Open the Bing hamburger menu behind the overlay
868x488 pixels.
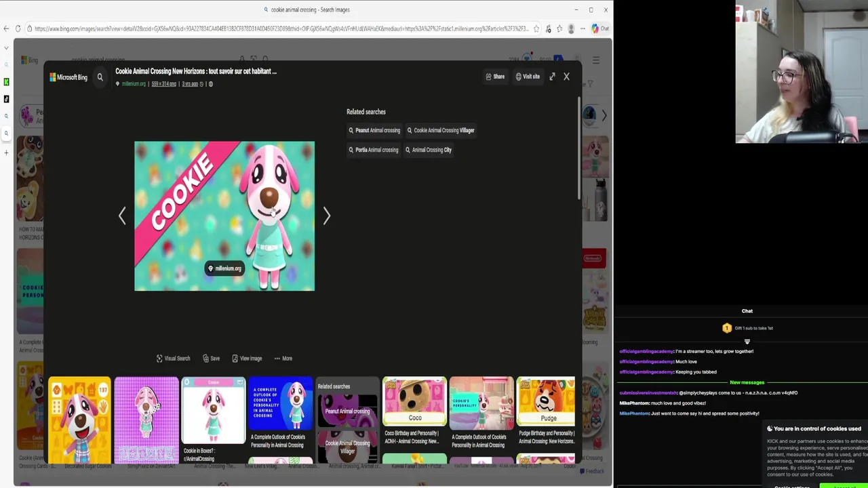coord(595,60)
